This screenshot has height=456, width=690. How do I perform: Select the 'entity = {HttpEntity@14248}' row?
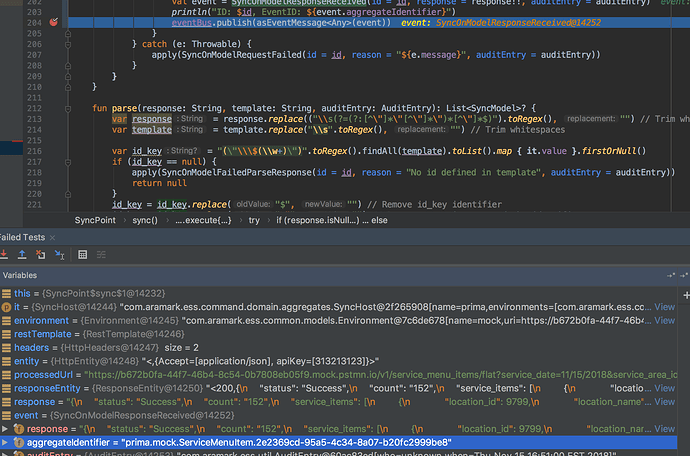coord(338,361)
